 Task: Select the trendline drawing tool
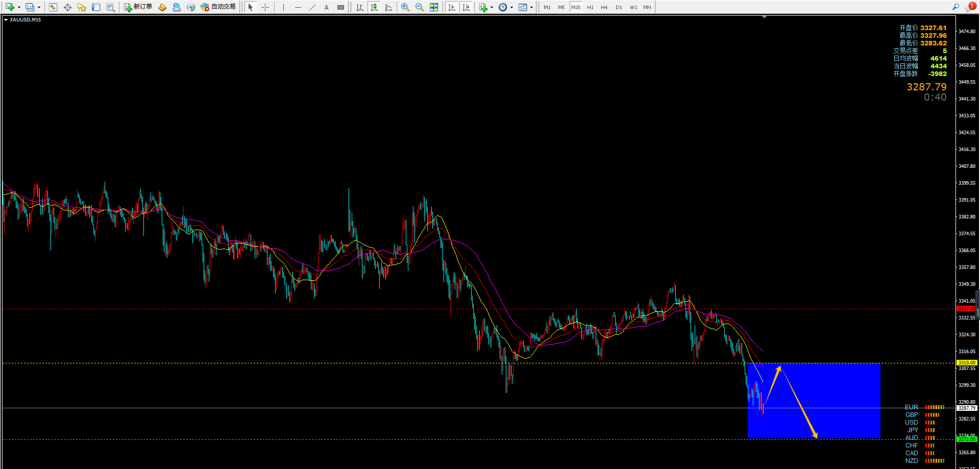tap(312, 7)
